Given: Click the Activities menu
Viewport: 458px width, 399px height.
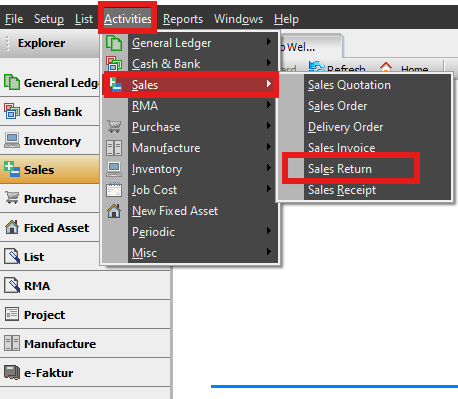Looking at the screenshot, I should (128, 19).
